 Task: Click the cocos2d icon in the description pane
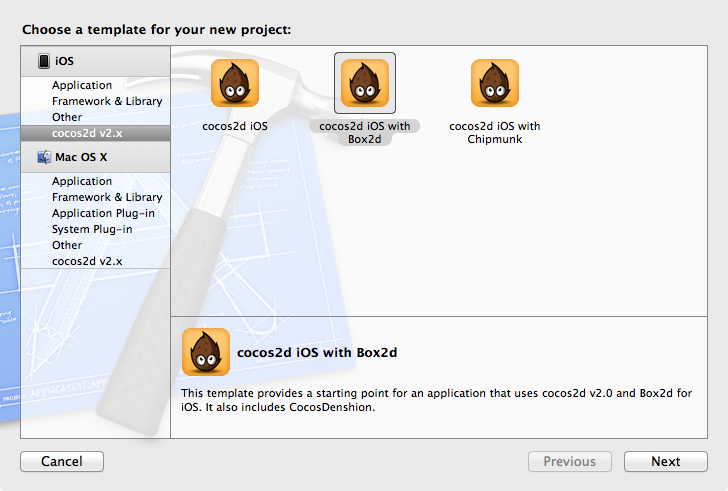(206, 352)
